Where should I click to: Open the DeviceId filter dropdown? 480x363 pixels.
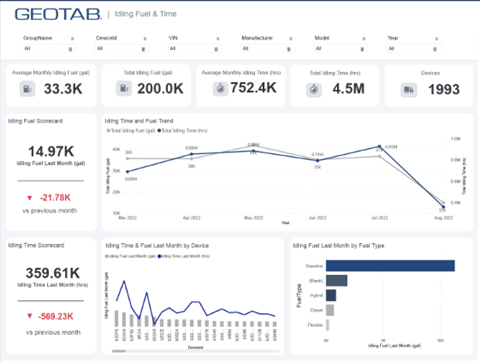121,49
